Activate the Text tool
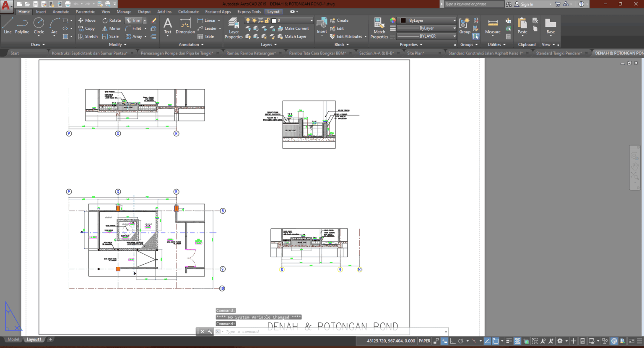Screen dimensions: 644x348 point(167,26)
